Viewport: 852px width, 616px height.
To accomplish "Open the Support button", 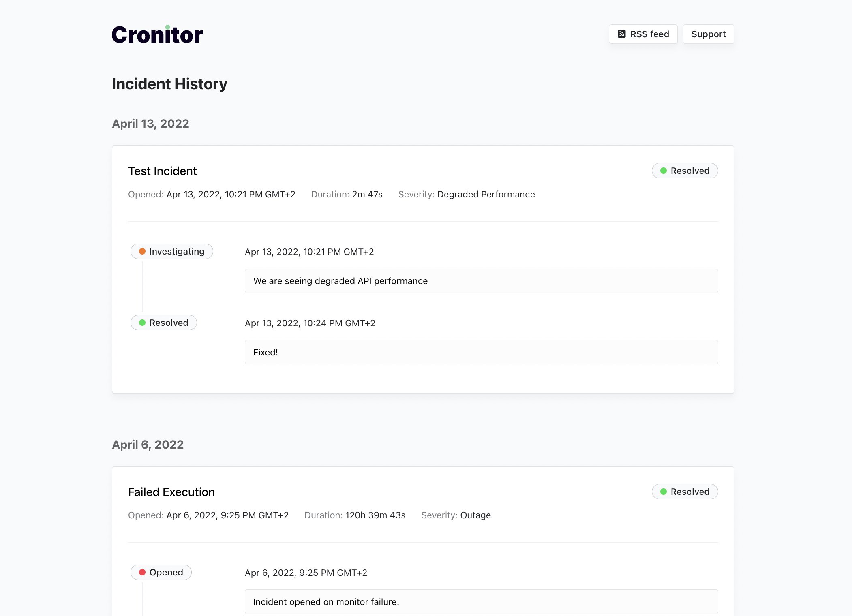I will click(708, 34).
